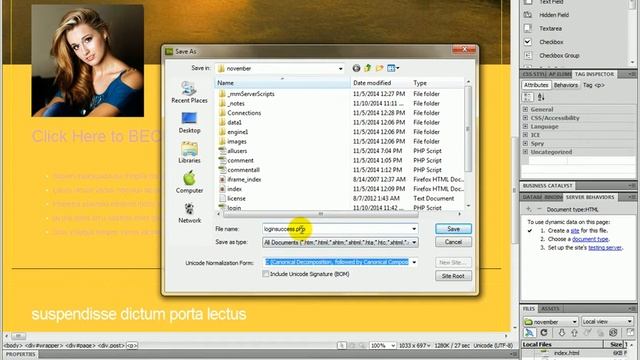Show list view (A-Z) in Tag Inspector

pyautogui.click(x=541, y=97)
